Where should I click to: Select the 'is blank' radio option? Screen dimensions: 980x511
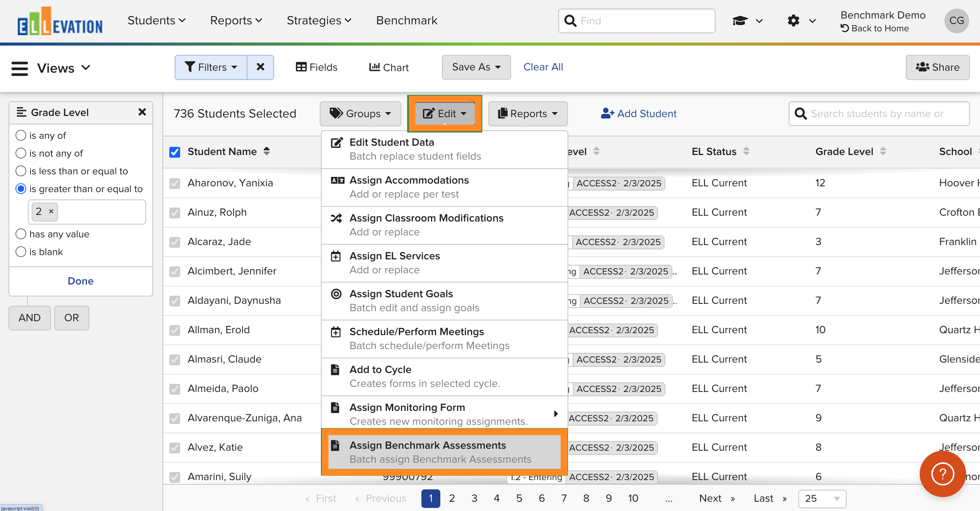click(x=21, y=252)
